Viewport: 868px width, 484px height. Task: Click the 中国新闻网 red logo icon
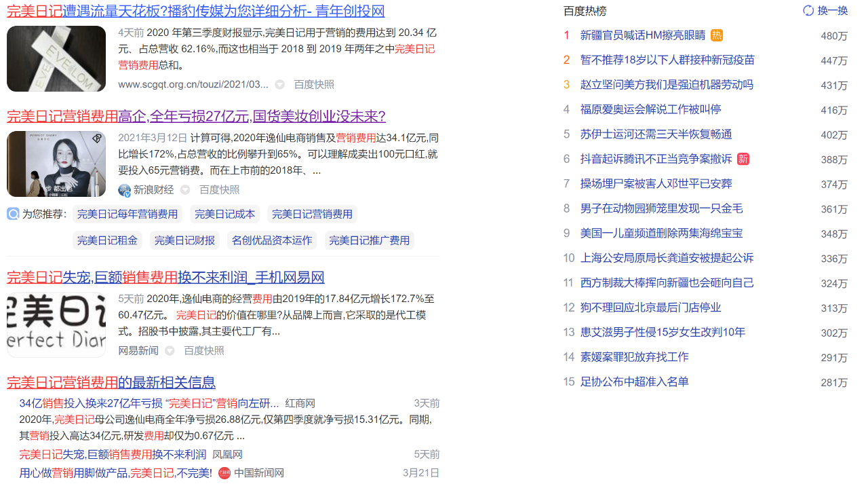pyautogui.click(x=224, y=473)
